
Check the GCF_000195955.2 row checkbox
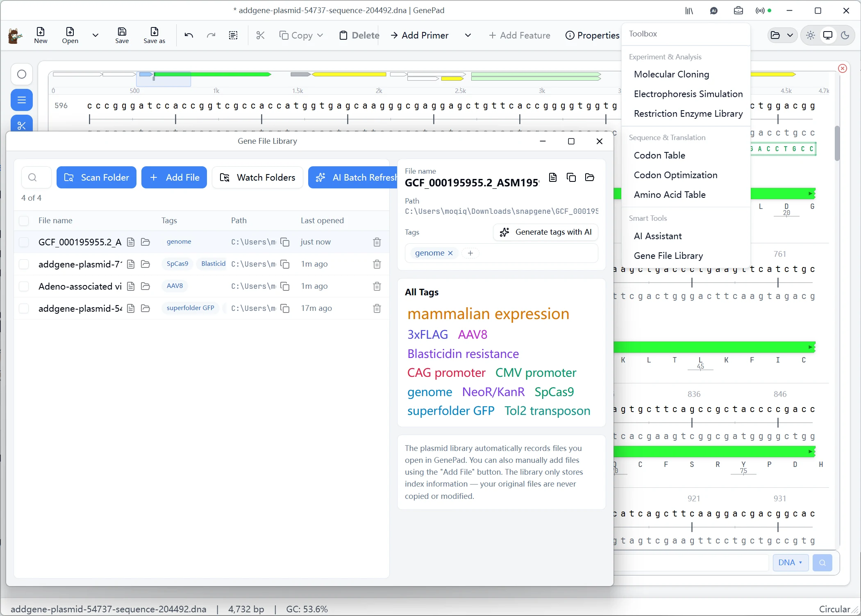coord(24,242)
